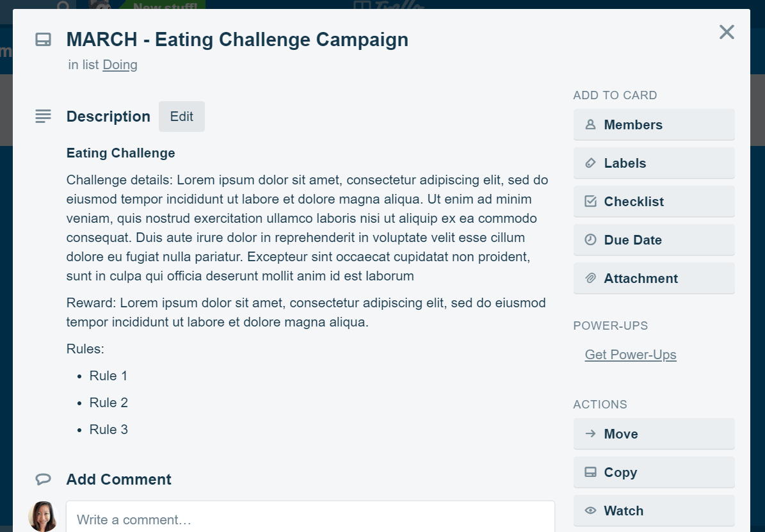Add a Checklist to the card
Image resolution: width=765 pixels, height=532 pixels.
[x=654, y=202]
